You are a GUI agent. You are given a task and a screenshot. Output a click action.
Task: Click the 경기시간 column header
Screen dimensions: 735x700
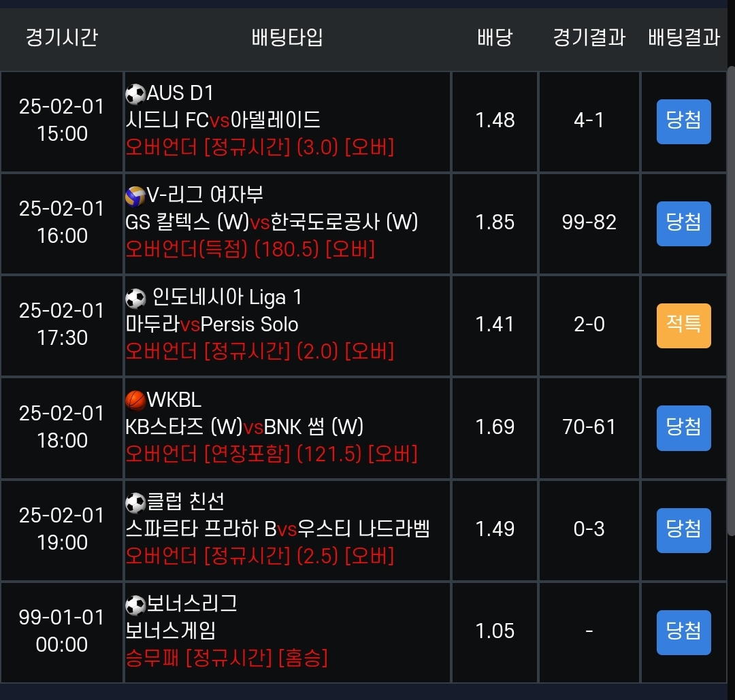(62, 37)
